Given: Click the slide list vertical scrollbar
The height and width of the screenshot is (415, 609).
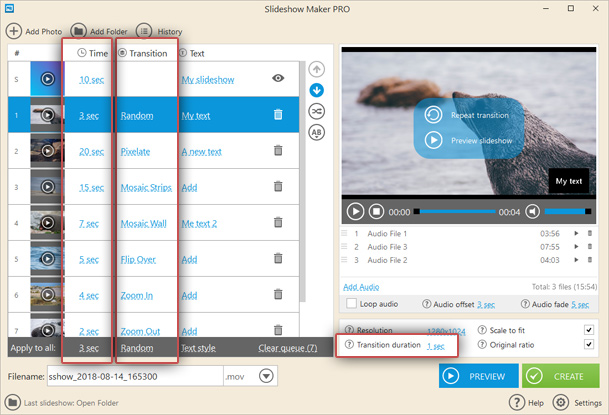Looking at the screenshot, I should click(302, 181).
